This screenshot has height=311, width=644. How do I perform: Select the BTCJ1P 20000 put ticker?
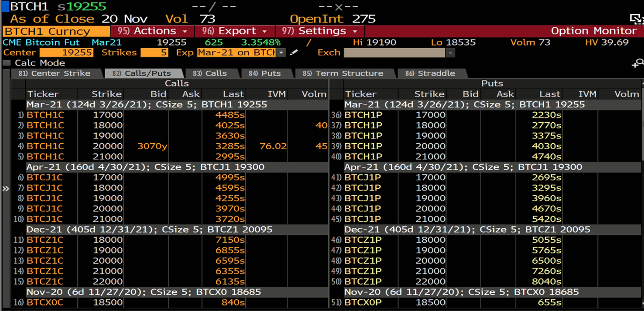coord(363,209)
